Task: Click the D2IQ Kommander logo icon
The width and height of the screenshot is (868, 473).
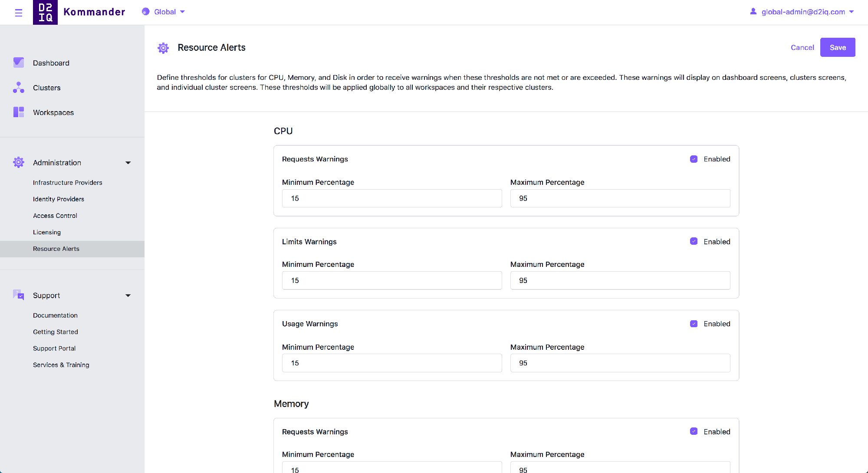Action: pyautogui.click(x=45, y=12)
